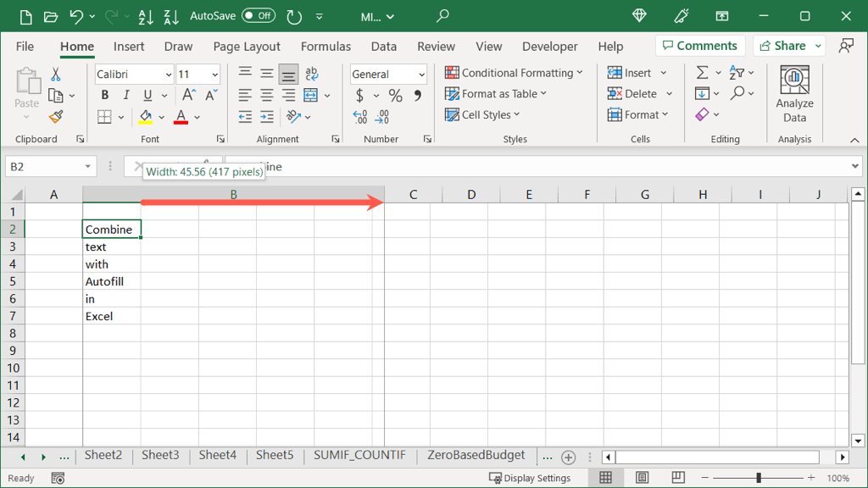Click the zoom slider in status bar

[x=759, y=479]
